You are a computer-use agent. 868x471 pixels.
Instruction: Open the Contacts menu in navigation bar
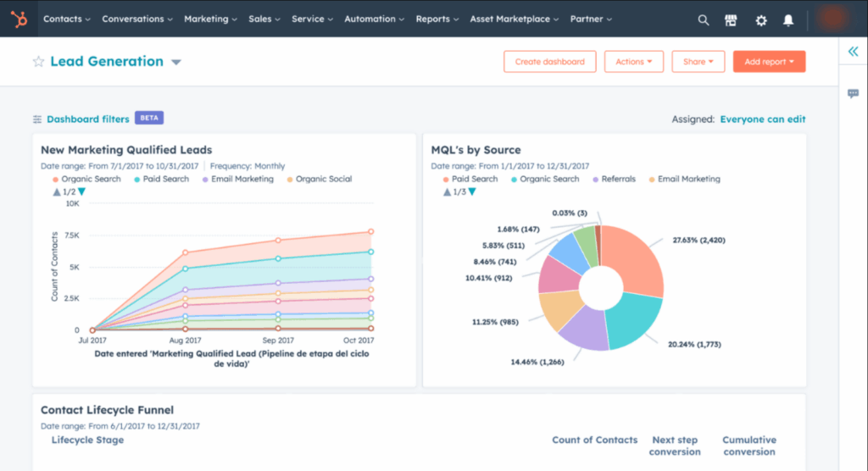click(67, 19)
